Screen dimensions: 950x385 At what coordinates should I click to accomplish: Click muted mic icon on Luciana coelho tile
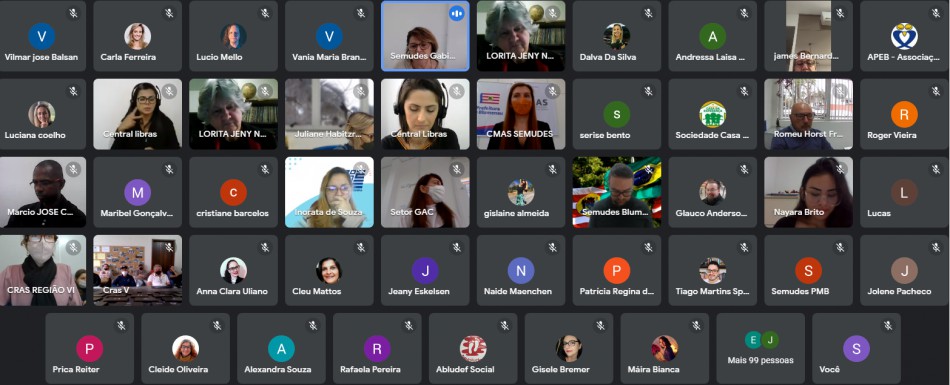coord(73,91)
